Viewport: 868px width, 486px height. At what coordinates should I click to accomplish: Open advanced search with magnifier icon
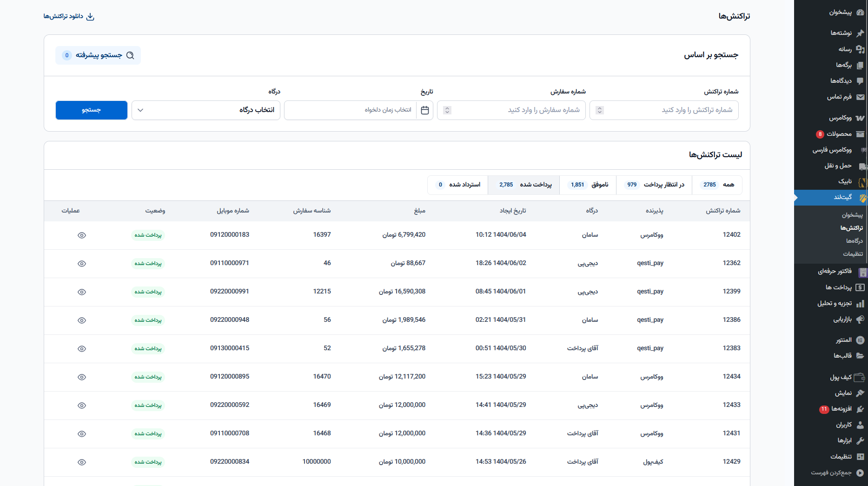130,55
